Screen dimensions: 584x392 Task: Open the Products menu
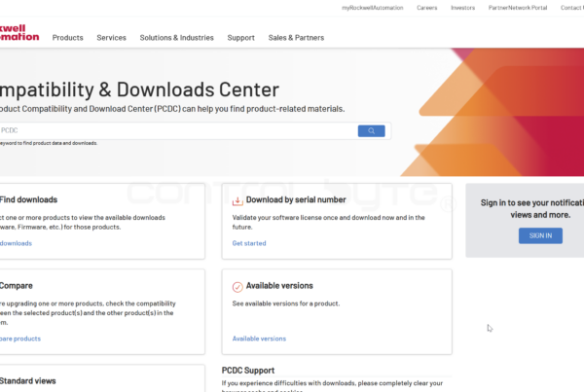68,38
